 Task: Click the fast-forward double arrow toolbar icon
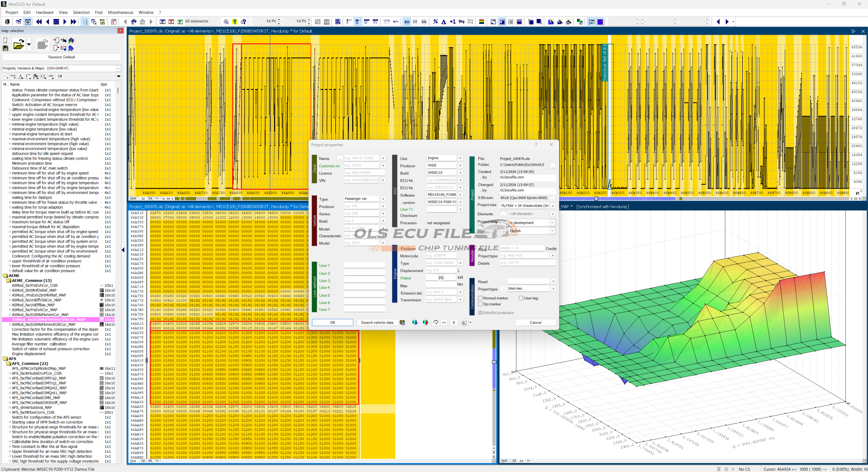tap(73, 22)
